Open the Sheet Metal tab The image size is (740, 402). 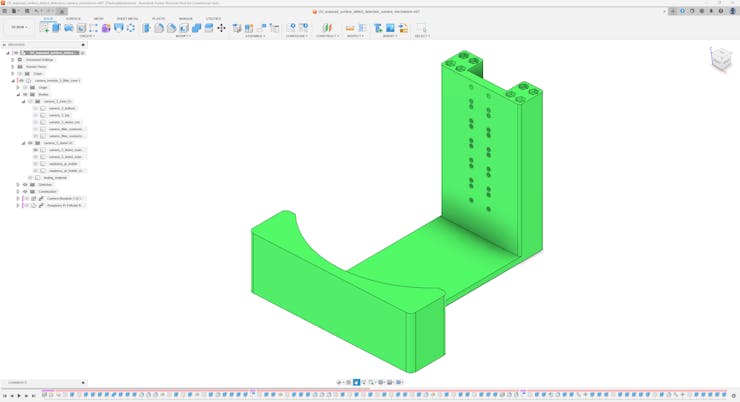click(127, 19)
